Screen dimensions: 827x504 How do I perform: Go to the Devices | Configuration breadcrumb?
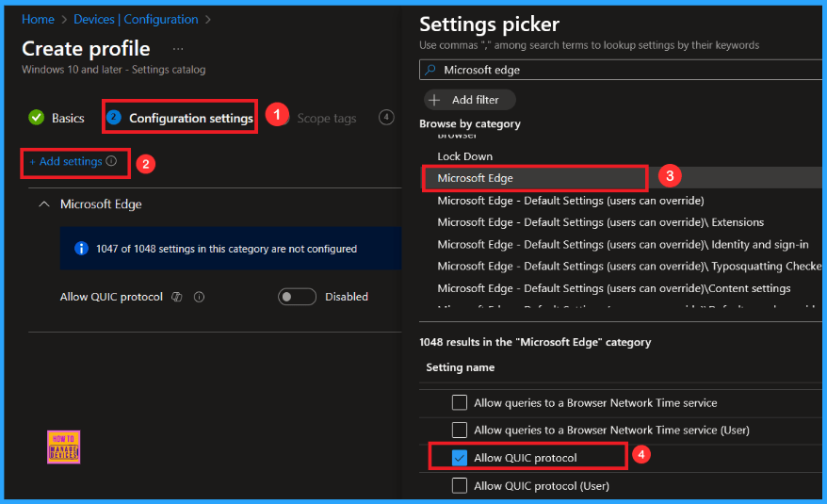[x=136, y=20]
